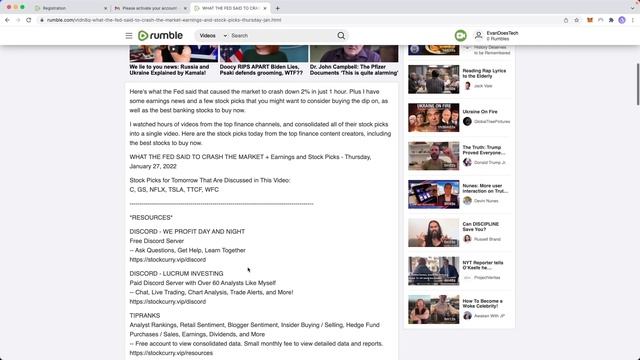Open the We lie to you news thumbnail
Screen dimensions: 640x360
coord(173,53)
